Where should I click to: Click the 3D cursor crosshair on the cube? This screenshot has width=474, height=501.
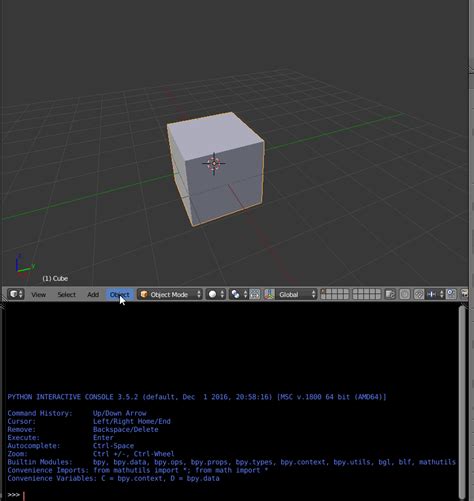(x=214, y=163)
